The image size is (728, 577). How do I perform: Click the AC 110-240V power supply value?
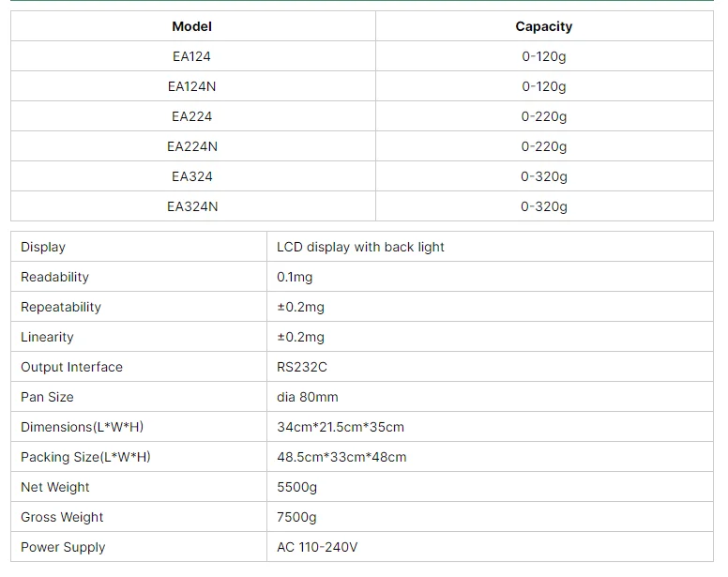(317, 547)
